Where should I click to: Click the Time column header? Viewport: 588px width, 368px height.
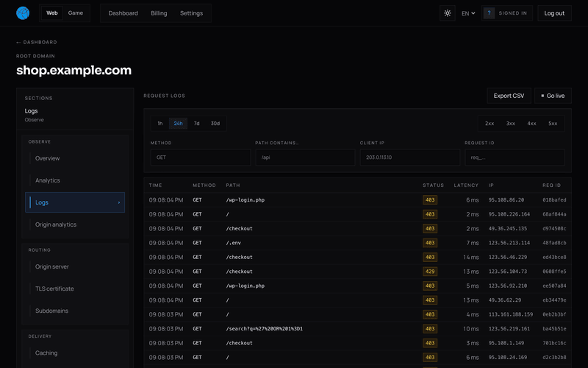155,185
